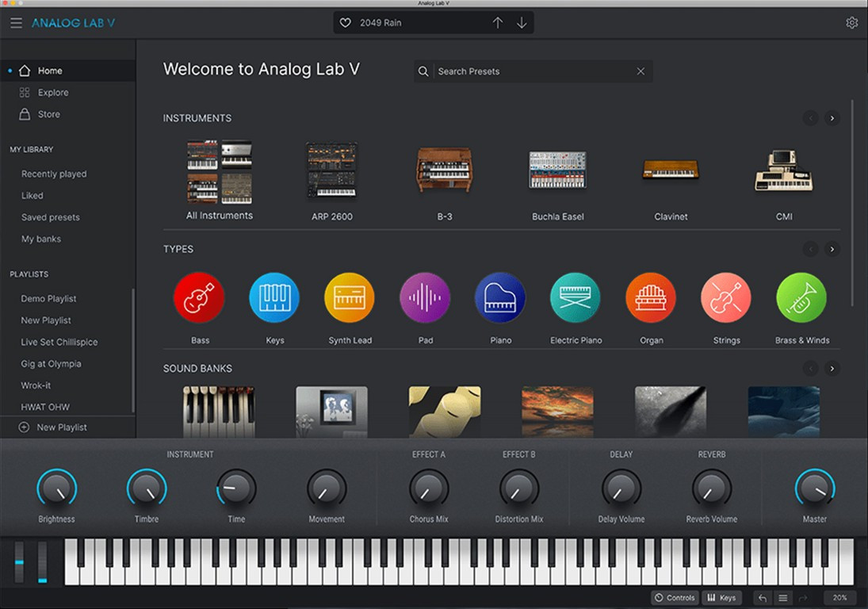Open the ARP 2600 instrument thumbnail

tap(331, 170)
